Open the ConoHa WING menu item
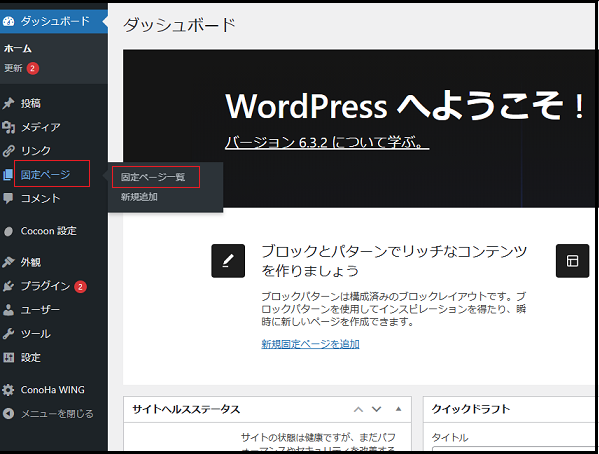The width and height of the screenshot is (599, 454). [x=54, y=390]
